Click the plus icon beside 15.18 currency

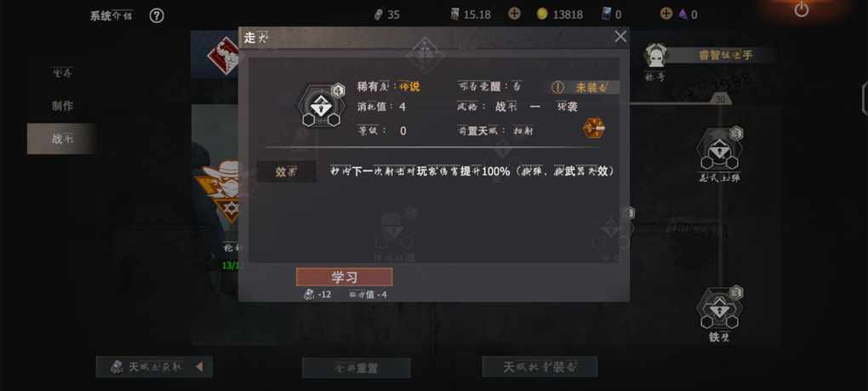click(x=514, y=14)
